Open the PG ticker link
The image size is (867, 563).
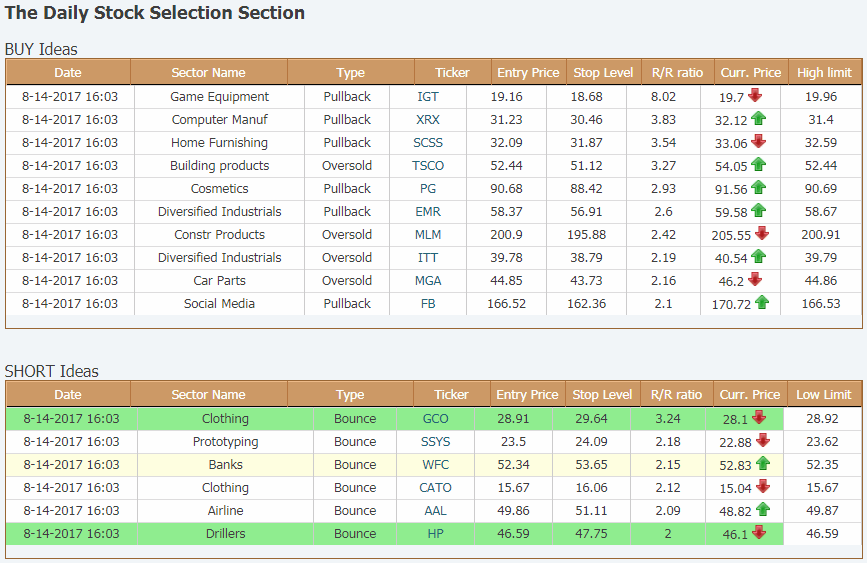[x=428, y=189]
